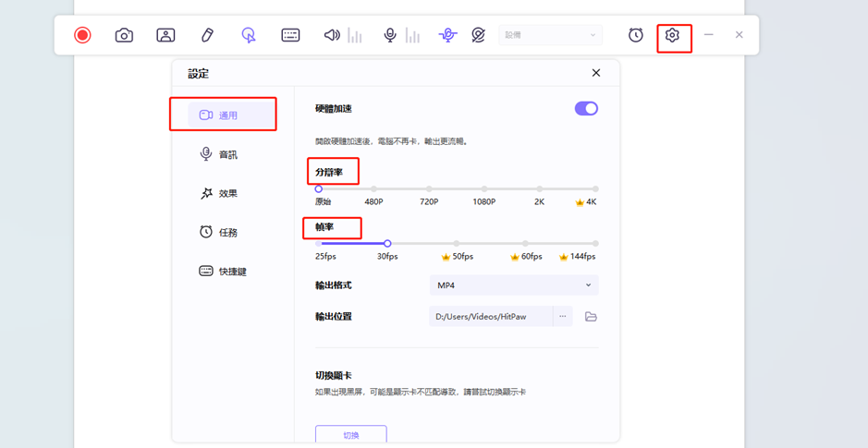Toggle the microphone input

coord(390,35)
